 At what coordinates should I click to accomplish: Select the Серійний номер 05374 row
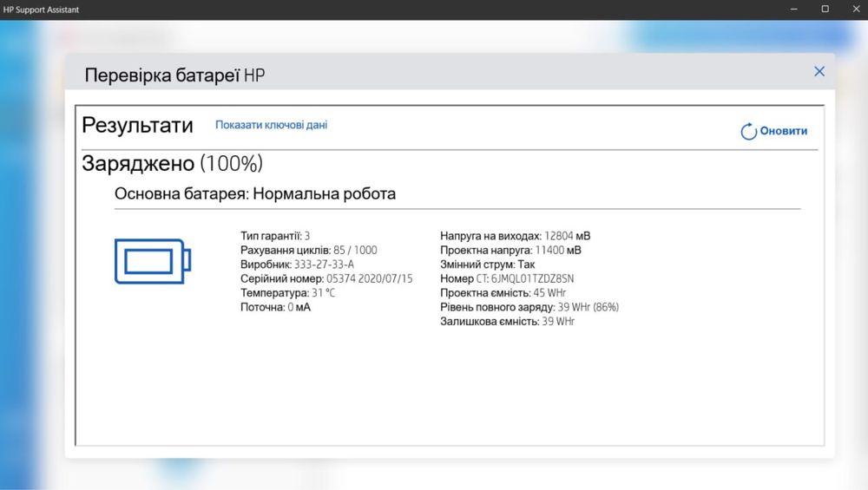click(326, 278)
